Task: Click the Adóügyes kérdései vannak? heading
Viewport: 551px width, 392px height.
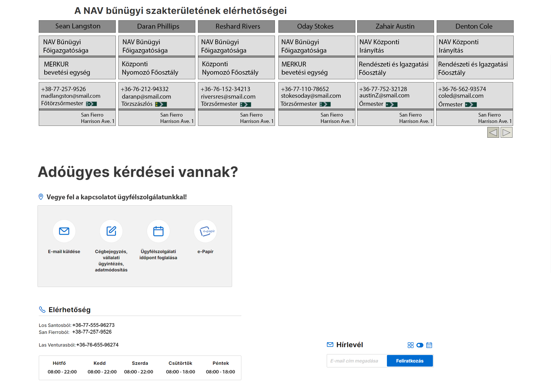Action: click(138, 172)
